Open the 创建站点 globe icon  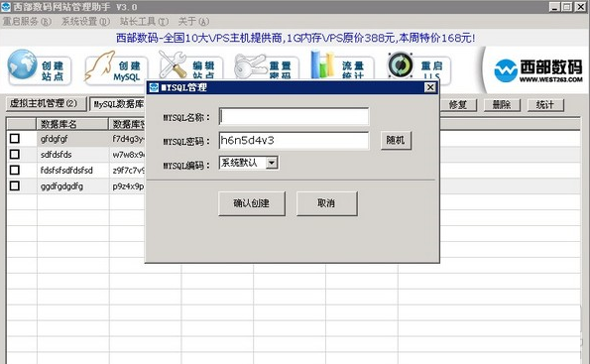click(x=39, y=68)
